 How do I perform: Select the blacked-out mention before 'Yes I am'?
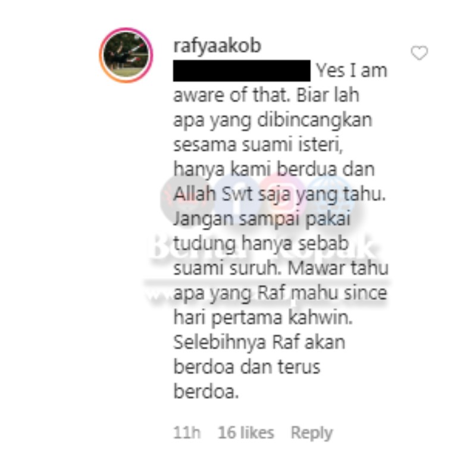pos(242,71)
